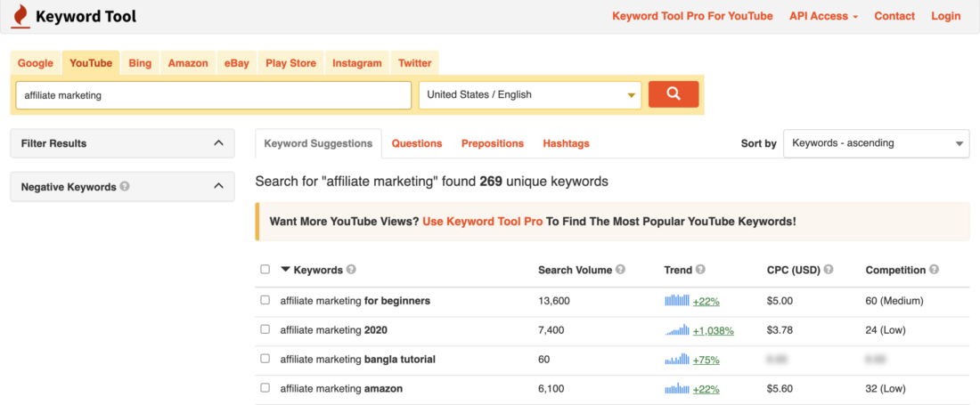Screen dimensions: 980x405
Task: Click the Login link
Action: click(945, 16)
